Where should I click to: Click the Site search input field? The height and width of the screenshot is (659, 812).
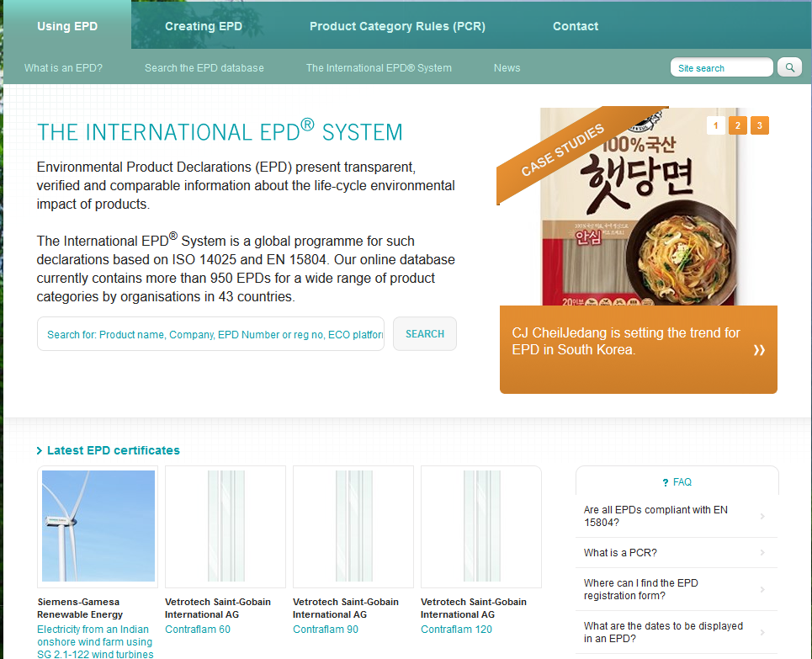pos(721,67)
